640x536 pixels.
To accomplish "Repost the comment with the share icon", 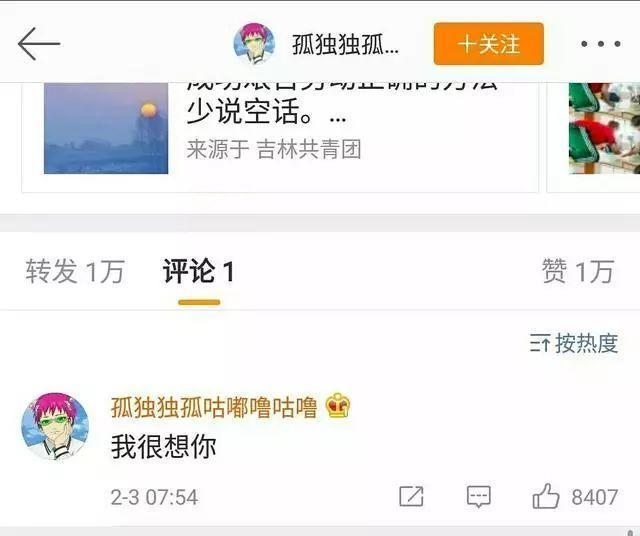I will coord(411,496).
